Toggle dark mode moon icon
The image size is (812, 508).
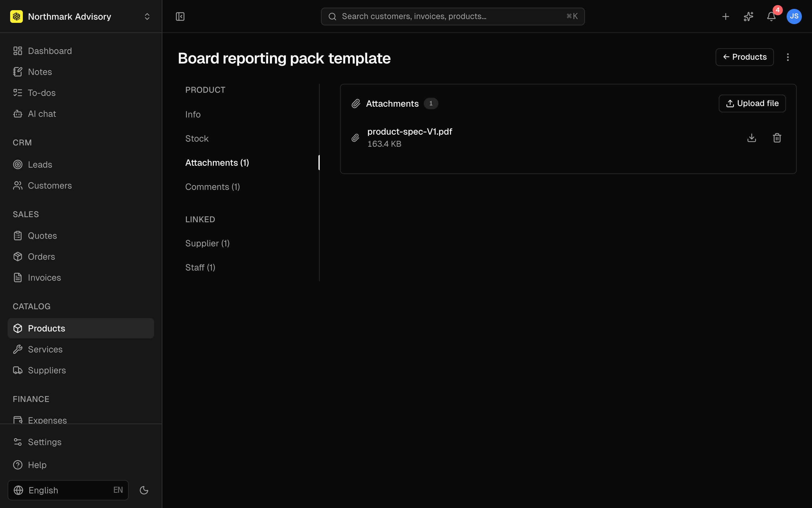[x=144, y=490]
